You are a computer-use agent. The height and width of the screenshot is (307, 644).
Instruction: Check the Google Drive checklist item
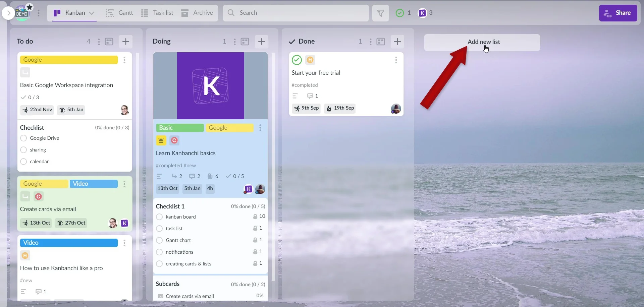pyautogui.click(x=23, y=138)
